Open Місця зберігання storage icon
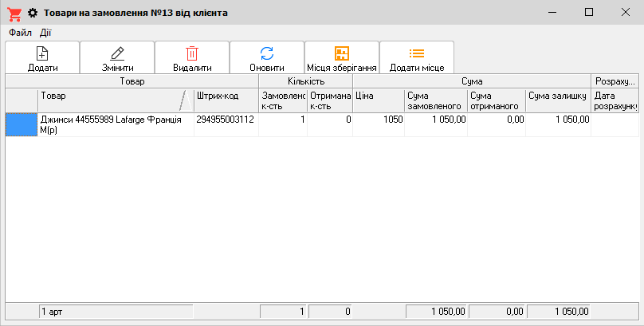This screenshot has height=326, width=644. pyautogui.click(x=342, y=54)
